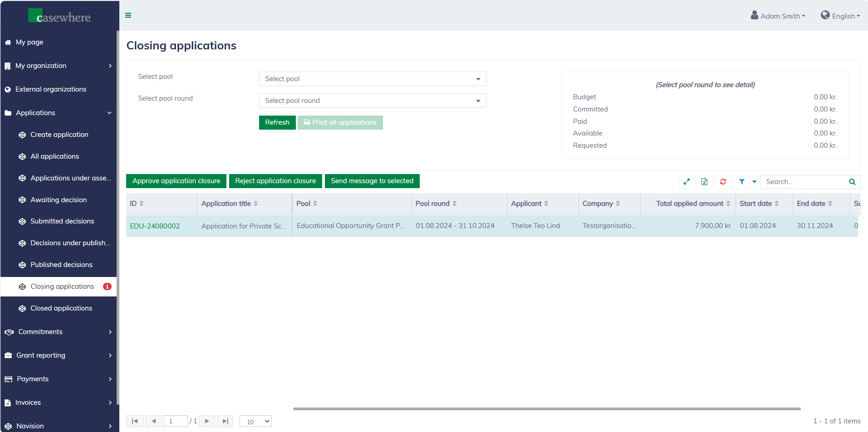Viewport: 868px width, 432px height.
Task: Go to the last page arrow
Action: (x=225, y=421)
